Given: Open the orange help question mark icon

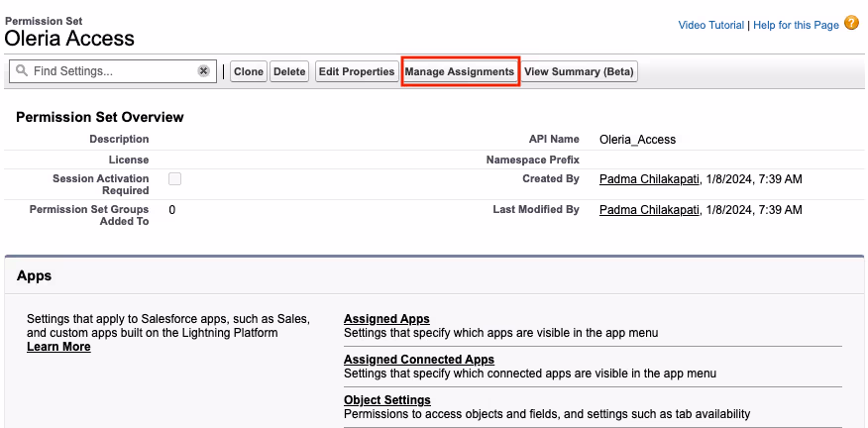Looking at the screenshot, I should pos(851,23).
